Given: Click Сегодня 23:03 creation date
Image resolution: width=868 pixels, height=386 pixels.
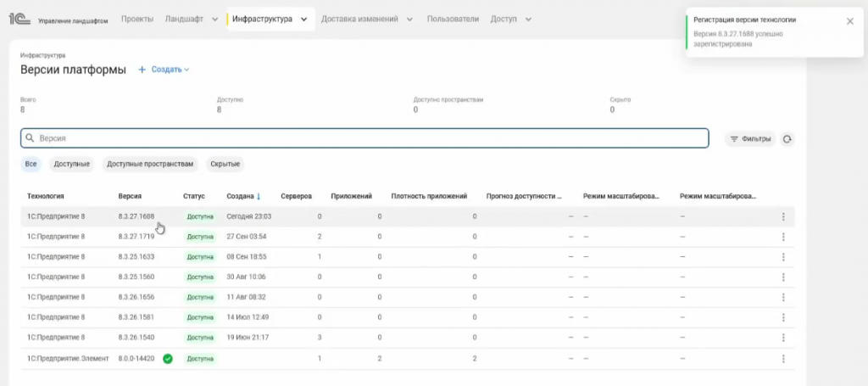Looking at the screenshot, I should pos(249,216).
